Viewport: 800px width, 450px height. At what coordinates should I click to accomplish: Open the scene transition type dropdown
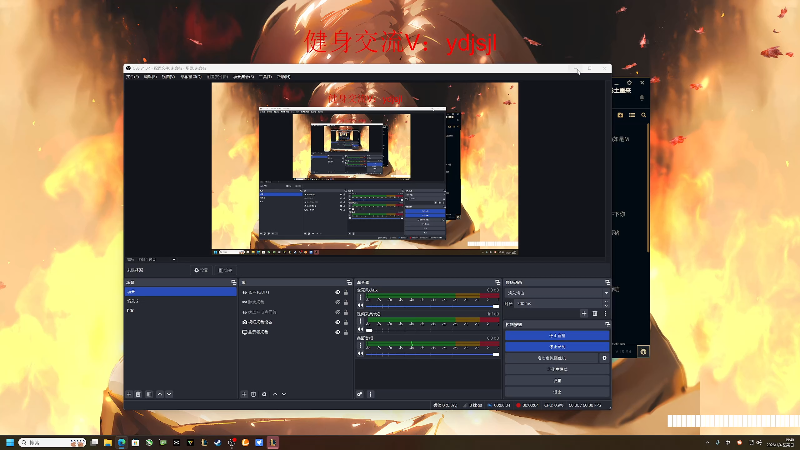[x=557, y=293]
